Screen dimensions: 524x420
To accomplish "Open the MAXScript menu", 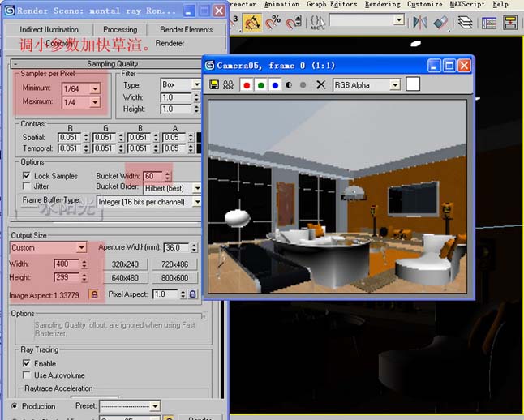I will click(x=467, y=4).
